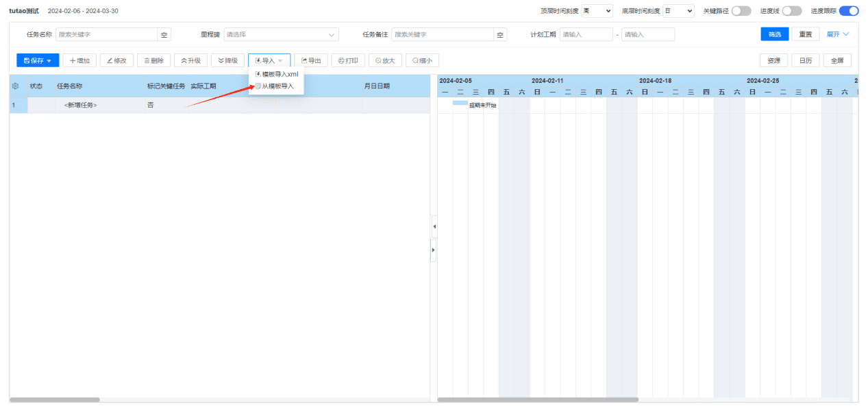Click the 状态 column header

[x=36, y=86]
